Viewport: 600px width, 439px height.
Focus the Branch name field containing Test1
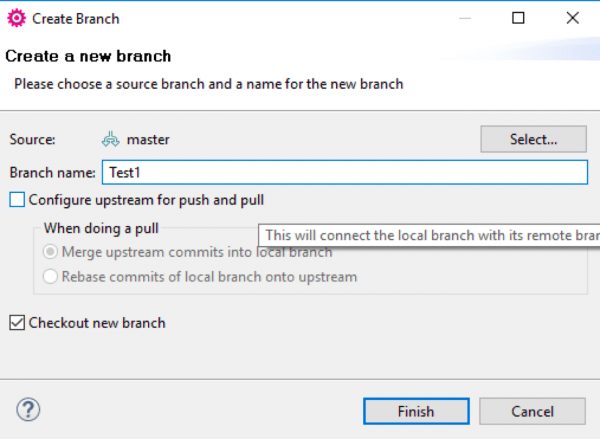pos(345,173)
